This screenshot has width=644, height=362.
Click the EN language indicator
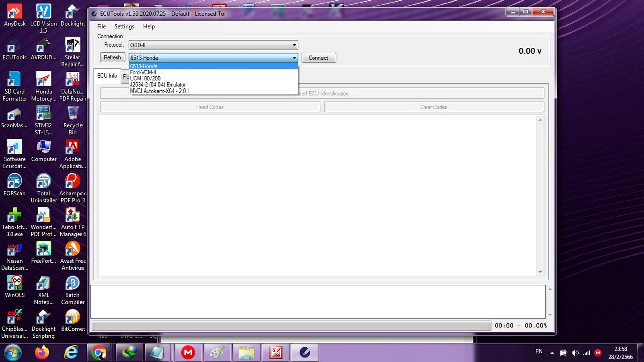point(539,352)
